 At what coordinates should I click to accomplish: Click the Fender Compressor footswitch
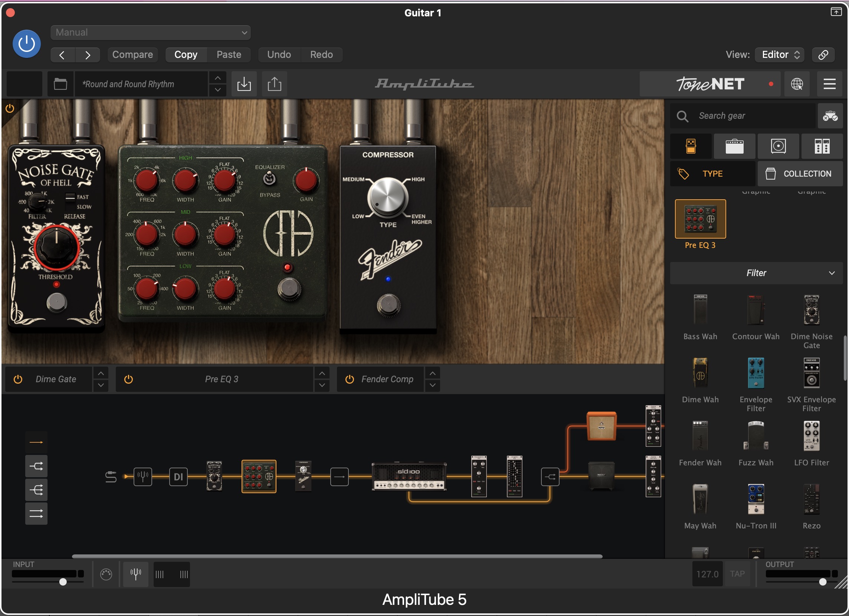[x=388, y=305]
